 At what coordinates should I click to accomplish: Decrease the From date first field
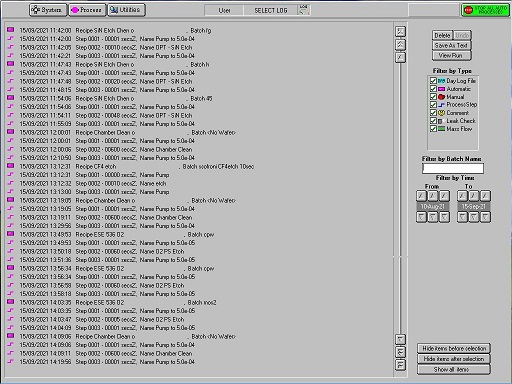coord(421,217)
